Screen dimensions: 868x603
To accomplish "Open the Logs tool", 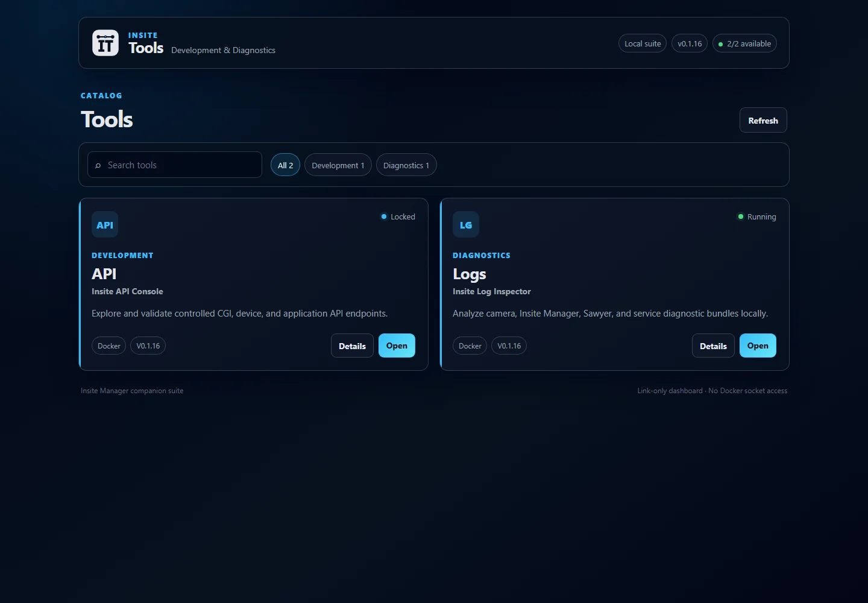I will pyautogui.click(x=758, y=346).
